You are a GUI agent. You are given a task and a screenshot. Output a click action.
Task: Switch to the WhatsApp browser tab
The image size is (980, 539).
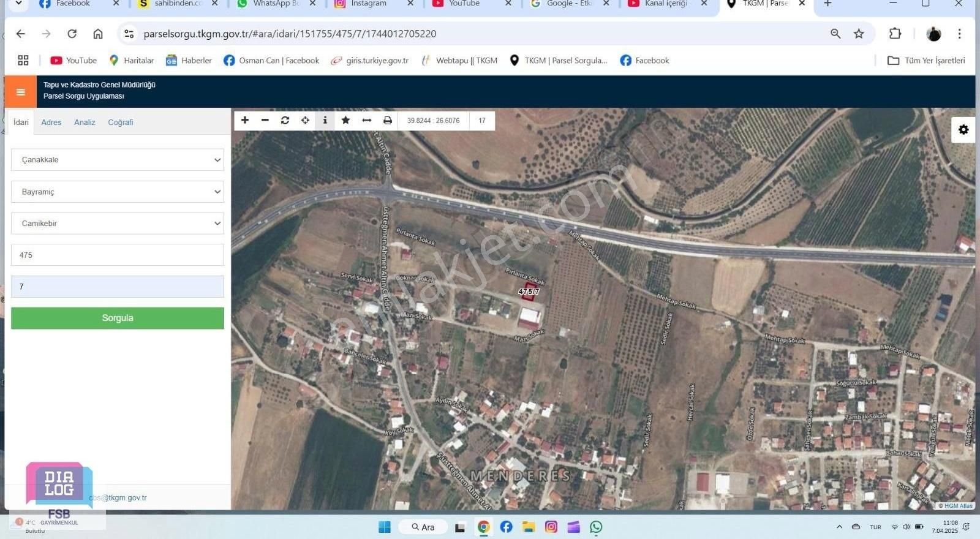click(x=276, y=4)
